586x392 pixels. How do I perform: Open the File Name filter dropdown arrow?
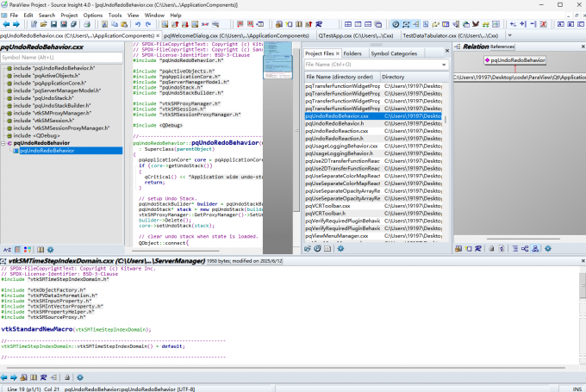pos(444,65)
